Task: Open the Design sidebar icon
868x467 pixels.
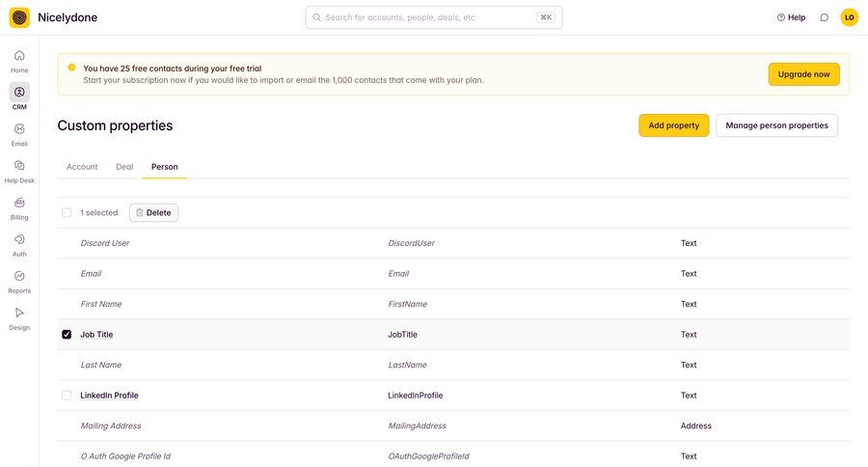Action: pos(19,313)
